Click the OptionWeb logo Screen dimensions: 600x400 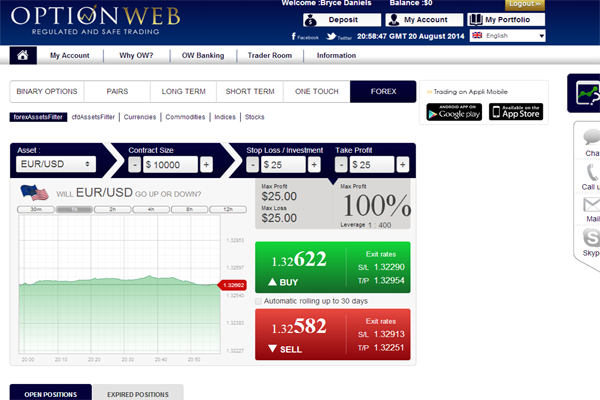pyautogui.click(x=96, y=20)
